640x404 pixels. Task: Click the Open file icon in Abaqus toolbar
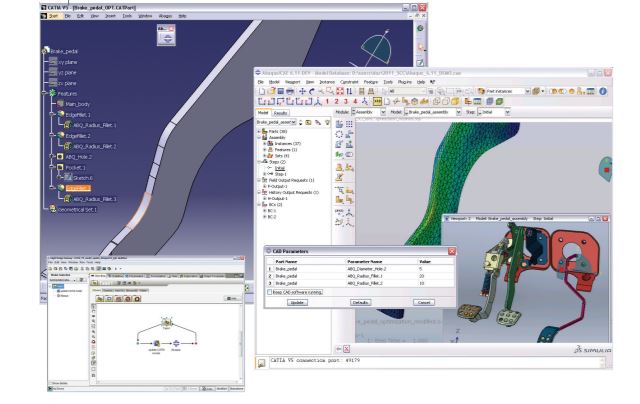click(x=271, y=91)
